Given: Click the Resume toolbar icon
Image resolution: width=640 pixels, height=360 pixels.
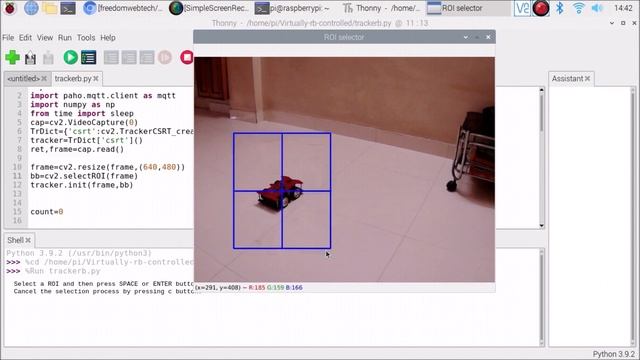Looking at the screenshot, I should click(165, 58).
